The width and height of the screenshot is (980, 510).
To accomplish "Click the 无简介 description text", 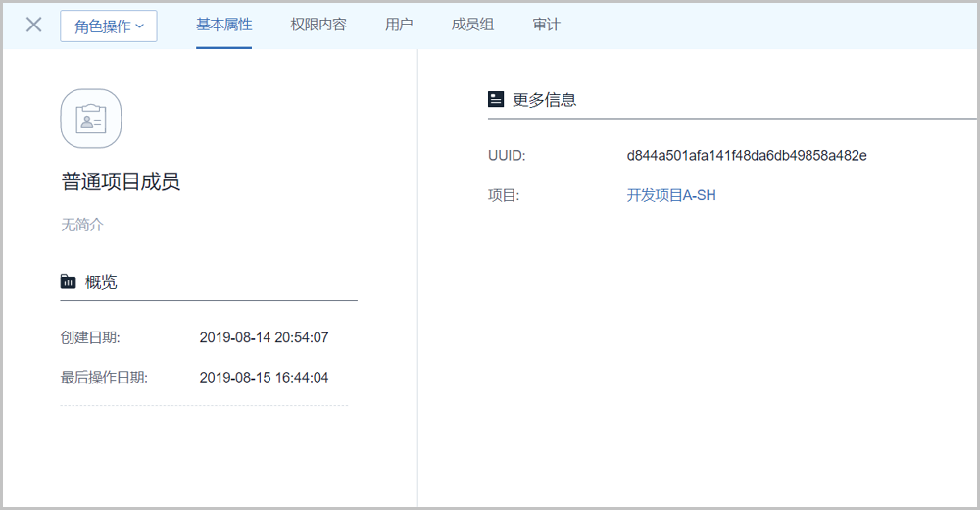I will pyautogui.click(x=82, y=225).
